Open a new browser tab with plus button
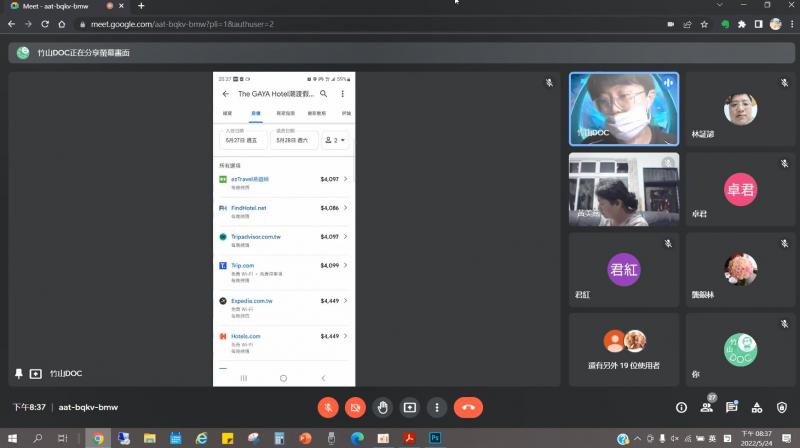The height and width of the screenshot is (448, 800). pyautogui.click(x=141, y=6)
